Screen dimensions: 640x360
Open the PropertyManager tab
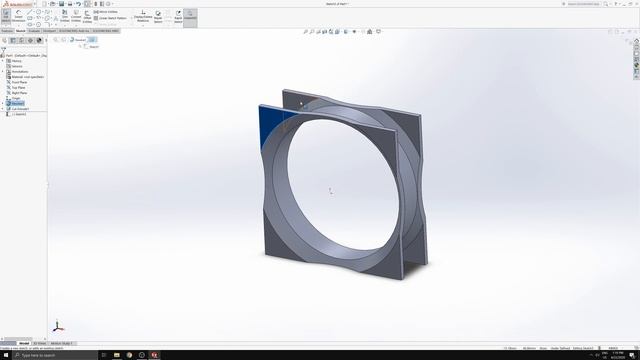click(x=13, y=40)
